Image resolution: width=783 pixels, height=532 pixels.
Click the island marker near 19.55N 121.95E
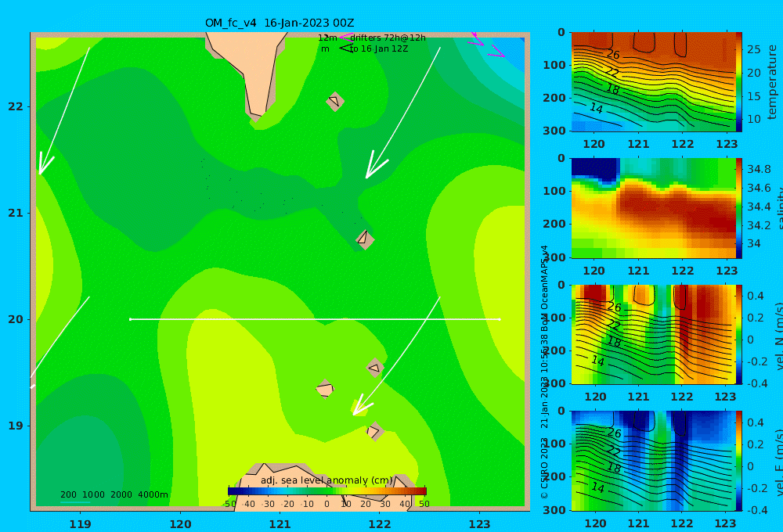click(x=375, y=368)
